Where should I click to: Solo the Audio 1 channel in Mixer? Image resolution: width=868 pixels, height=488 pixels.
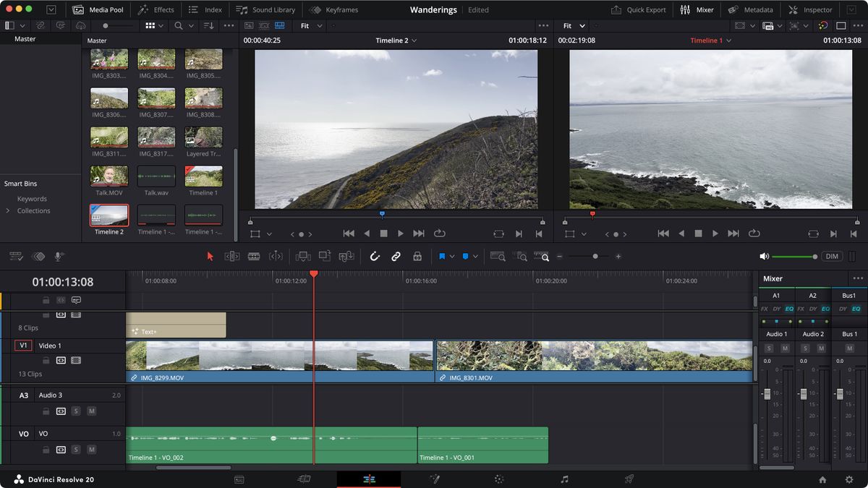[x=768, y=348]
